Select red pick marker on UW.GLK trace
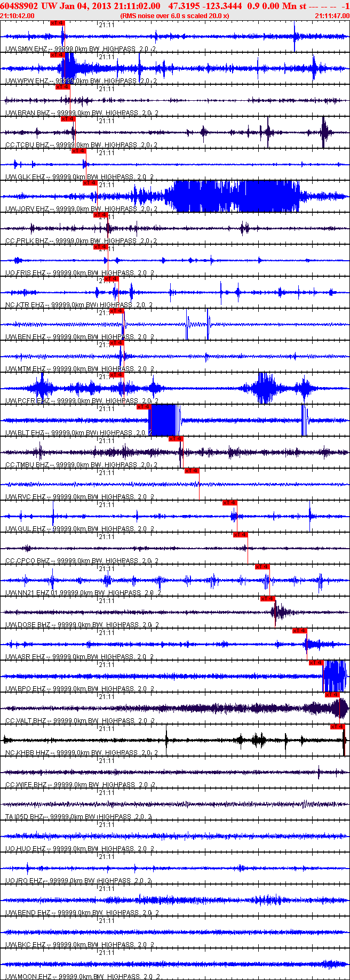Screen dimensions: 350x980 [x=78, y=151]
